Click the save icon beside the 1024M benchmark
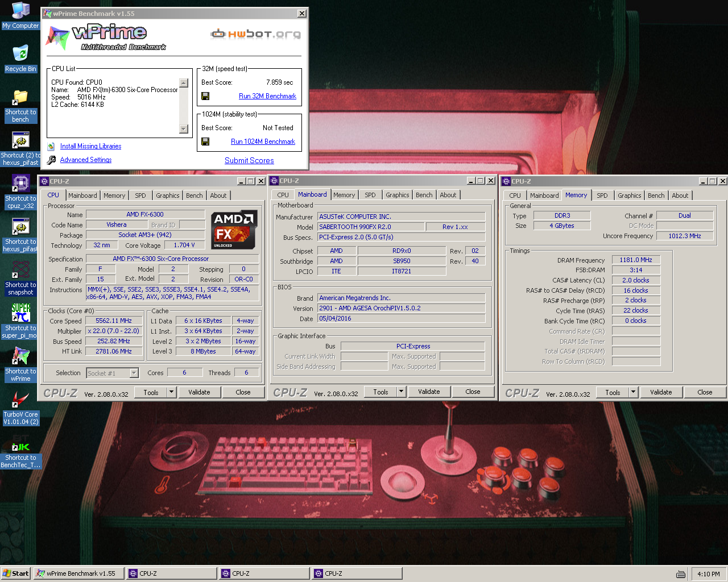Viewport: 728px width, 582px height. tap(205, 142)
